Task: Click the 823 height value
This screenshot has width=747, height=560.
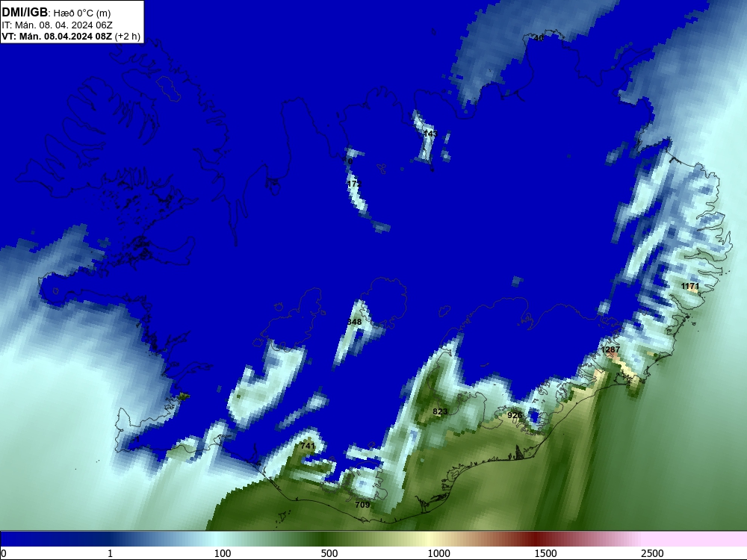Action: [x=440, y=411]
